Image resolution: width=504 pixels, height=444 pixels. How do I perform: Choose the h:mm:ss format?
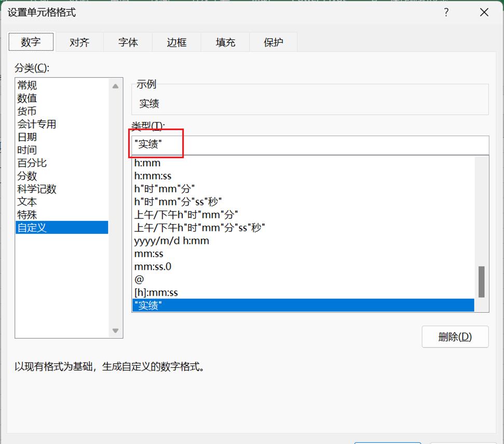click(x=303, y=176)
